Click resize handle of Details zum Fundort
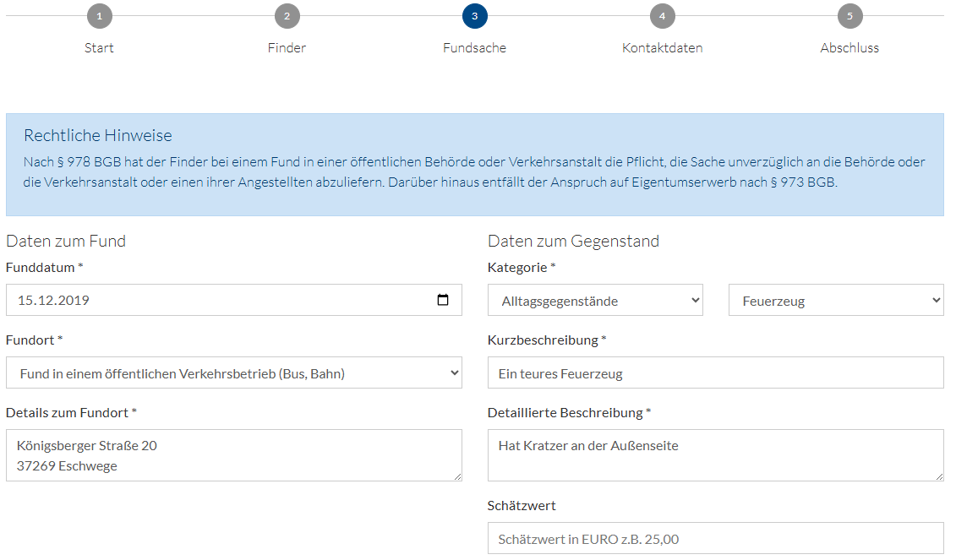 click(x=456, y=476)
